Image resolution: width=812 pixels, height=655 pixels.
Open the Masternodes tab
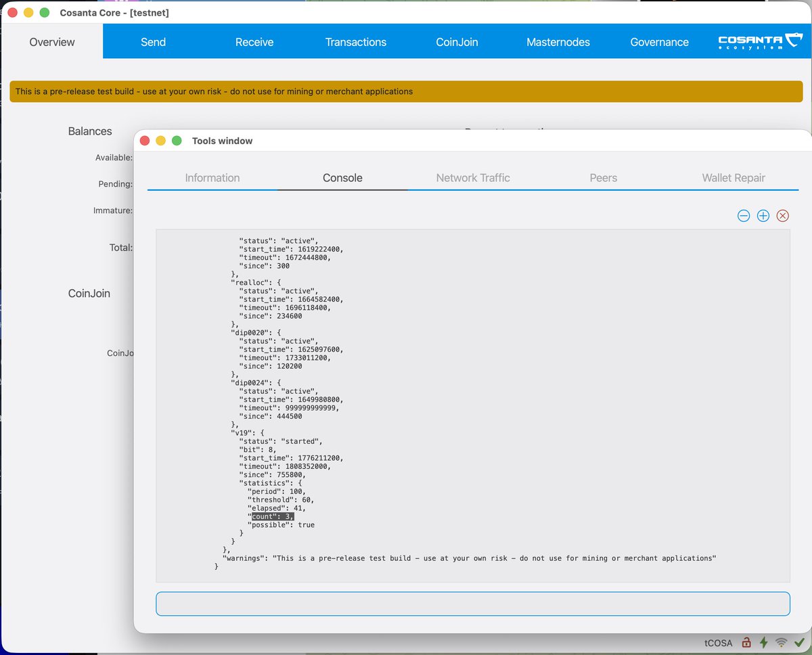558,42
